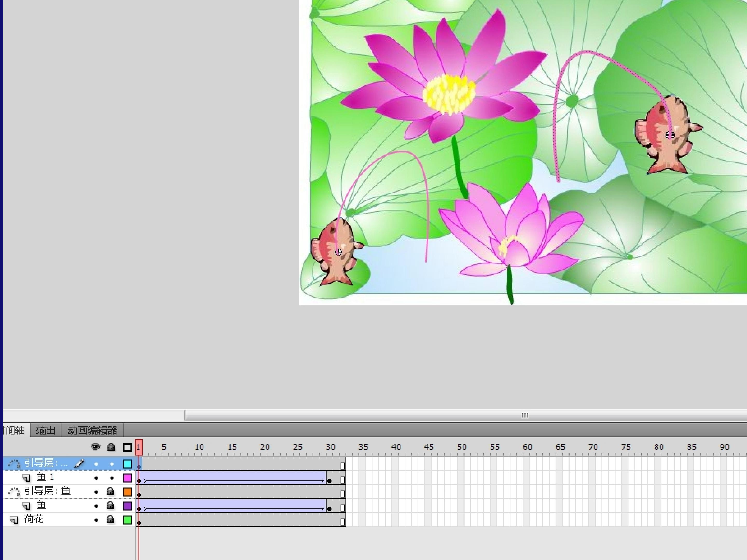Toggle lock on the 引导层: 鱼 layer
Viewport: 747px width, 560px height.
[110, 492]
